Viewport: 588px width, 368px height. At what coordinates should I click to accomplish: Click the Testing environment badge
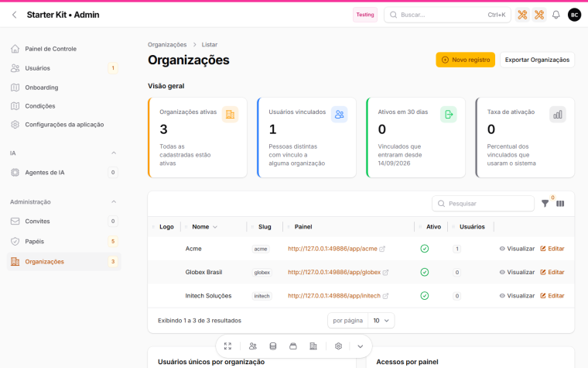365,15
